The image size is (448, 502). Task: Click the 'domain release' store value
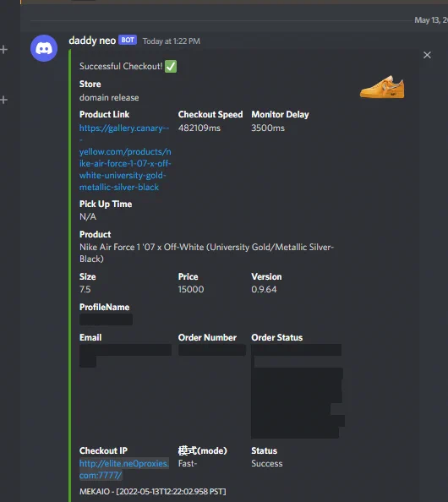coord(109,98)
